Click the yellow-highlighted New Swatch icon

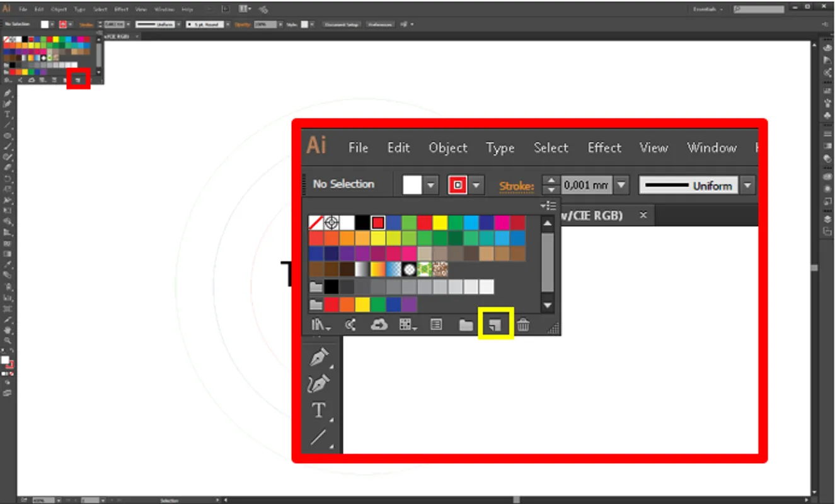496,324
